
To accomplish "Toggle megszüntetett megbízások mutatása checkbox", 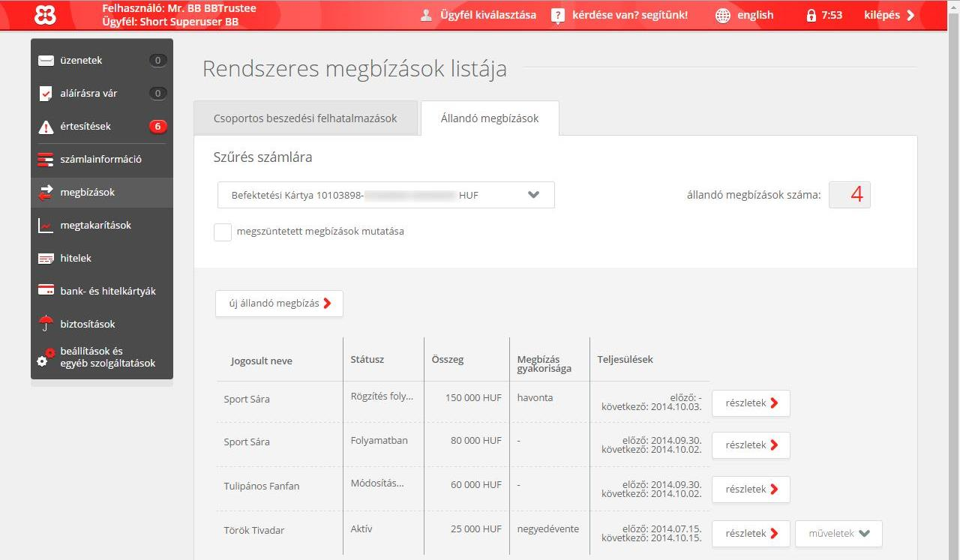I will tap(223, 232).
